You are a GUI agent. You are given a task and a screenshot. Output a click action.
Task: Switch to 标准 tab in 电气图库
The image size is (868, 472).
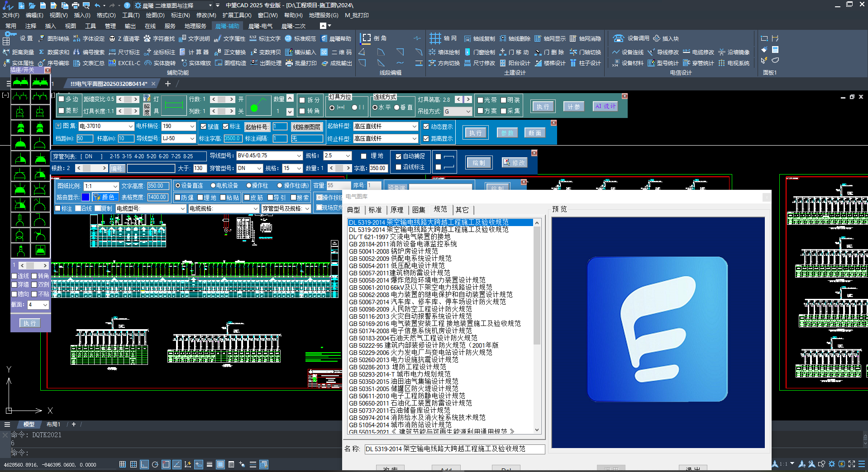pyautogui.click(x=375, y=210)
